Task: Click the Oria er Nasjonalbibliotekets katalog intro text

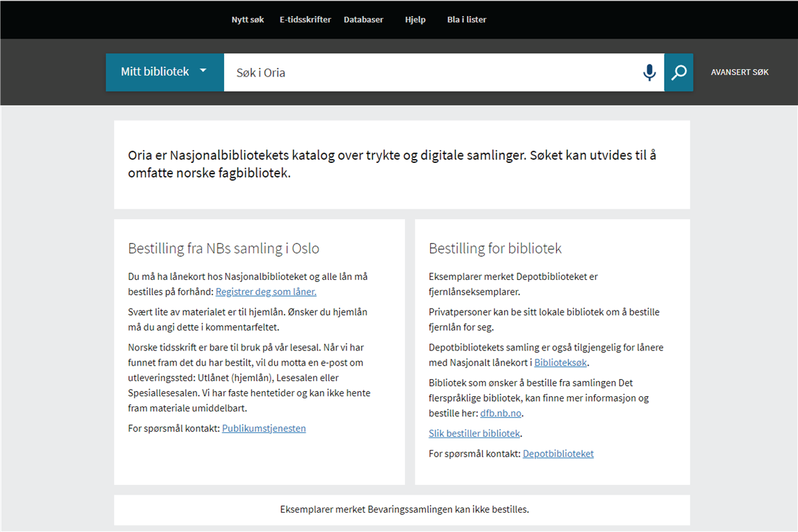Action: click(392, 164)
